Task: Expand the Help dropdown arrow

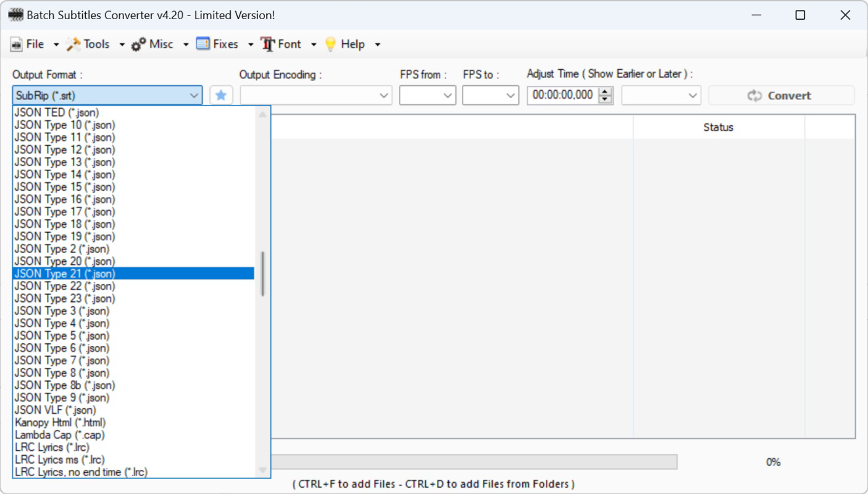Action: pyautogui.click(x=378, y=44)
